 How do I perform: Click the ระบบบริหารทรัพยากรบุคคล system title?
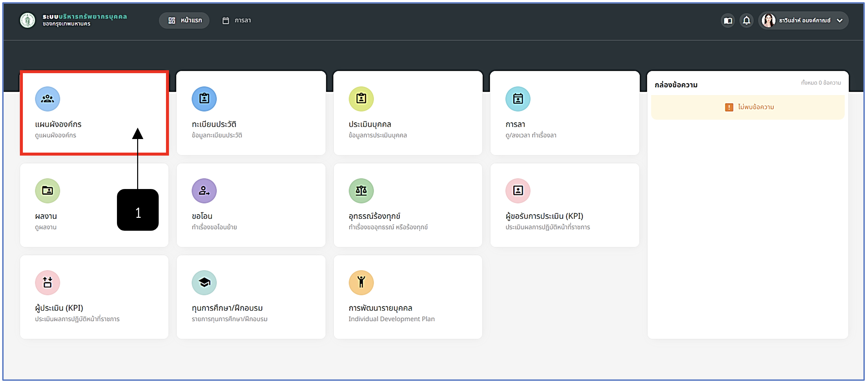coord(84,16)
